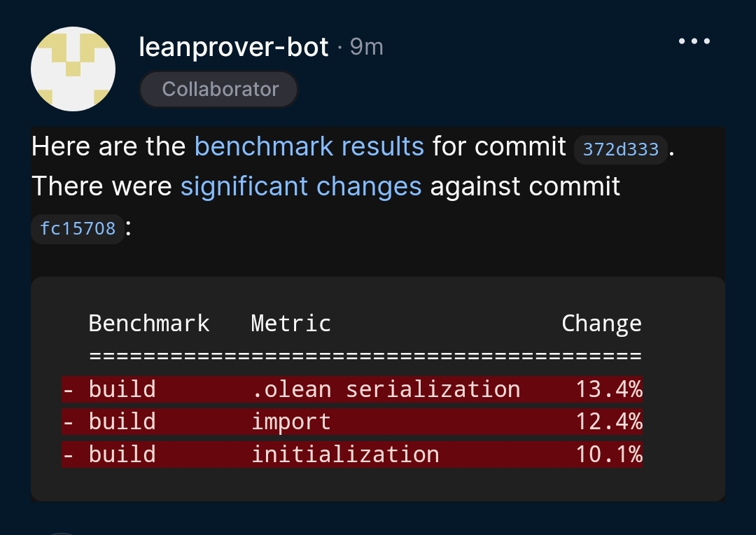The height and width of the screenshot is (535, 756).
Task: Click the 13.4% change value
Action: (x=609, y=389)
